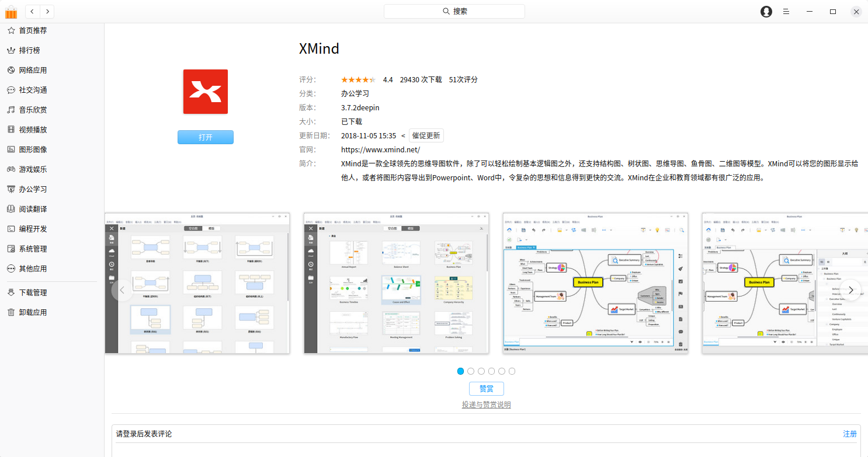Viewport: 868px width, 457px height.
Task: Open the user account avatar
Action: [766, 11]
